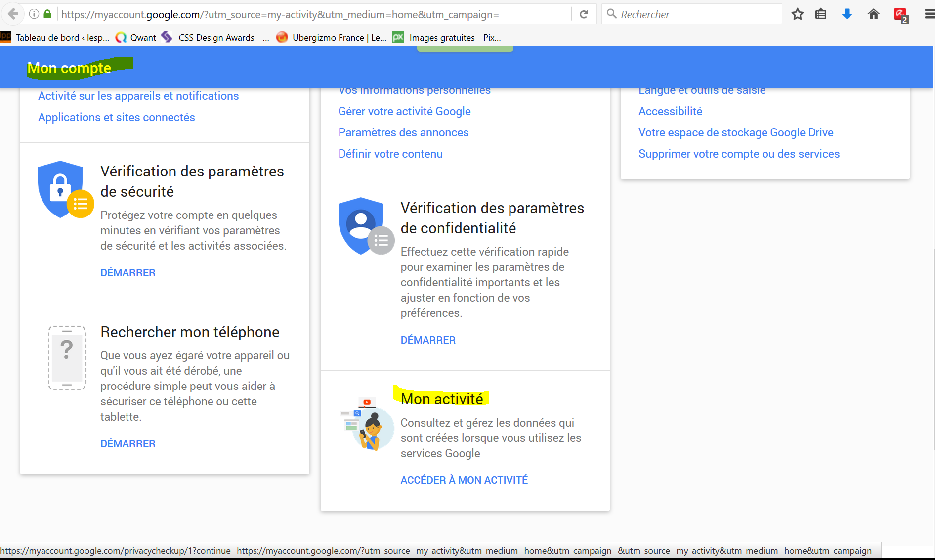935x560 pixels.
Task: Open the downloads arrow icon
Action: (847, 14)
